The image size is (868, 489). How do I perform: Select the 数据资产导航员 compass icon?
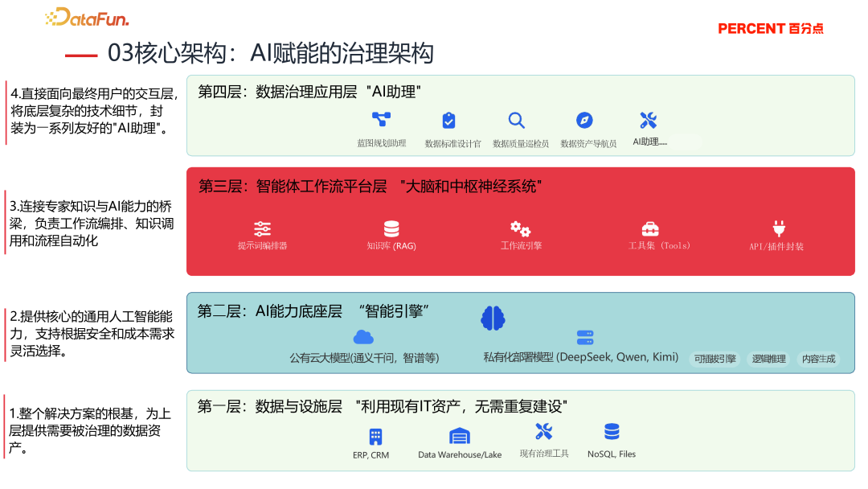(584, 121)
